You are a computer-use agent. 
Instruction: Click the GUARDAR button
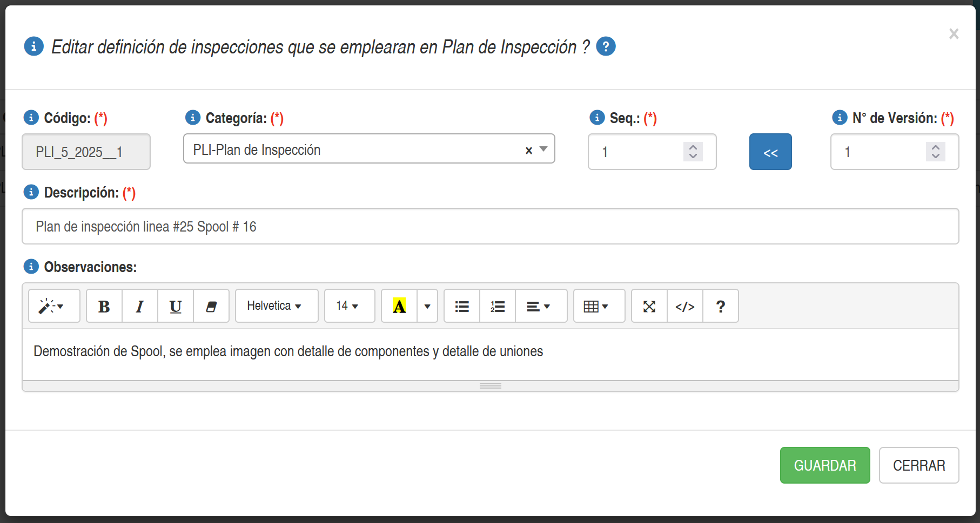[x=825, y=465]
